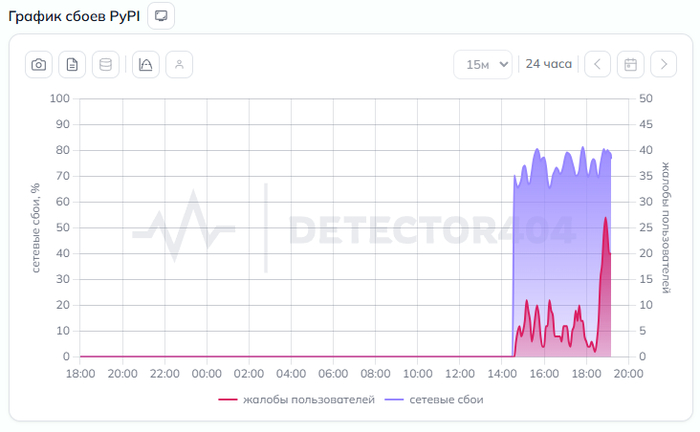Go to next period with right chevron
This screenshot has height=432, width=700.
663,65
